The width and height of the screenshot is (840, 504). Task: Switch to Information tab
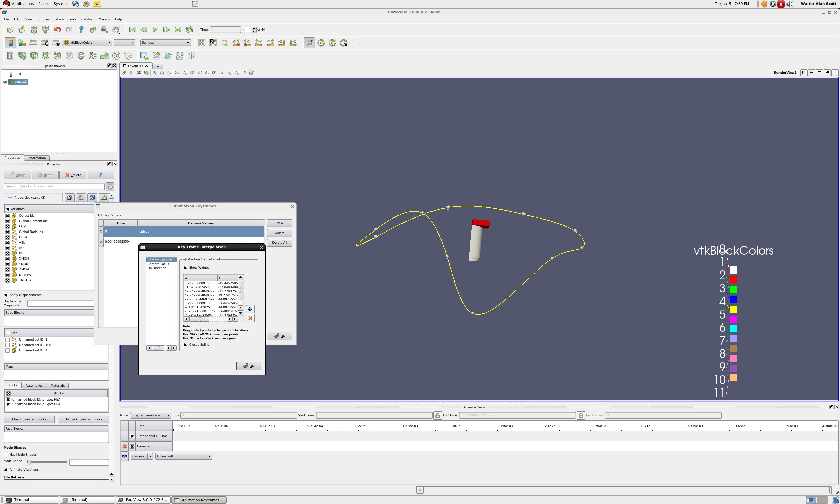point(37,158)
